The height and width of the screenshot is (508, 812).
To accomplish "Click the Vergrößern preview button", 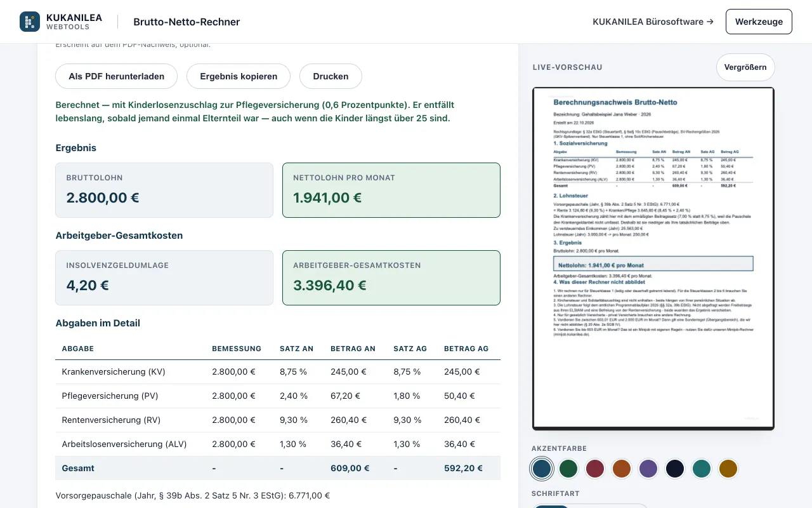I will pyautogui.click(x=745, y=67).
